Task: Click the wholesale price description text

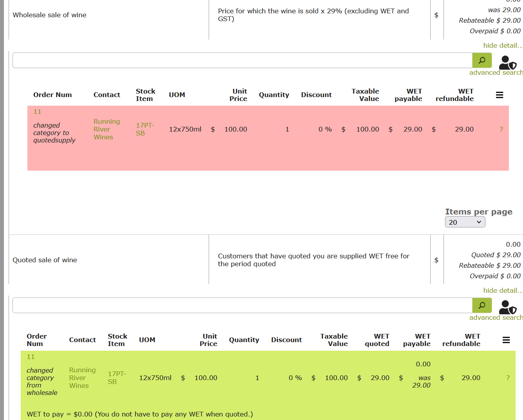Action: click(x=314, y=15)
